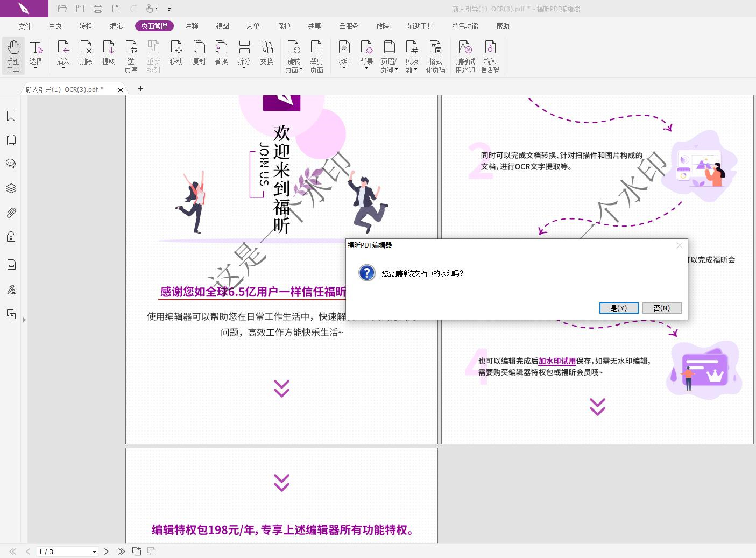This screenshot has height=558, width=756.
Task: Open the layers panel in sidebar
Action: click(x=11, y=188)
